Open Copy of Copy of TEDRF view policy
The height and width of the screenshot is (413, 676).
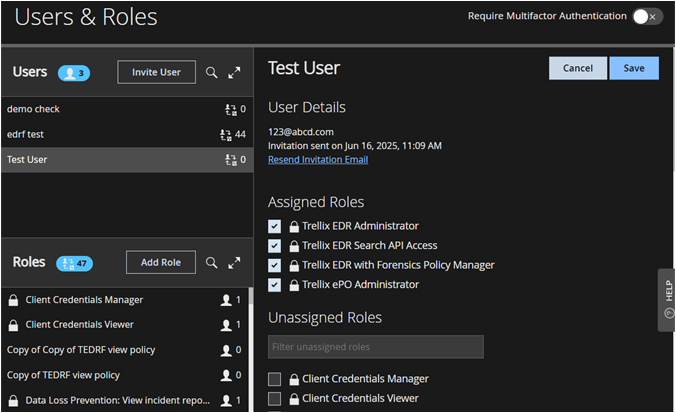tap(125, 350)
